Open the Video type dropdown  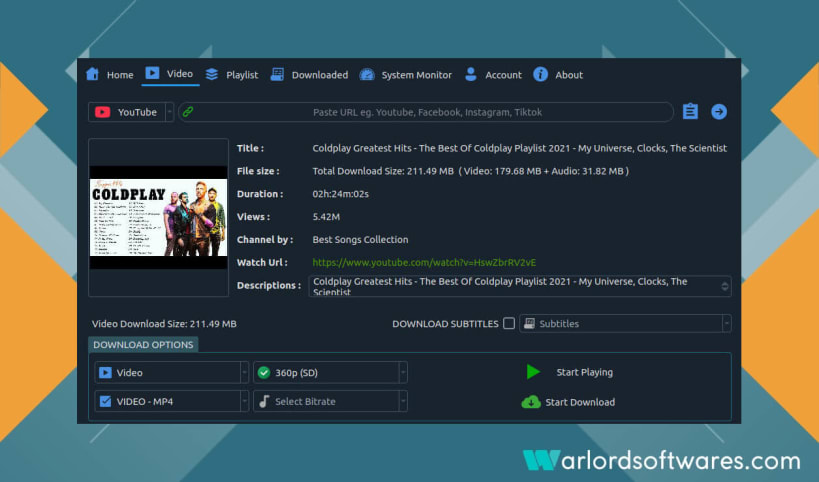coord(244,372)
